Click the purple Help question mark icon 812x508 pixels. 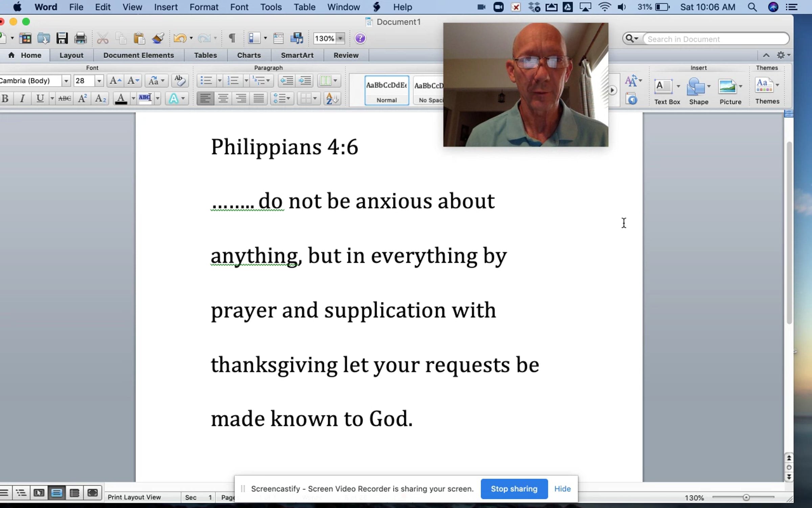tap(360, 38)
